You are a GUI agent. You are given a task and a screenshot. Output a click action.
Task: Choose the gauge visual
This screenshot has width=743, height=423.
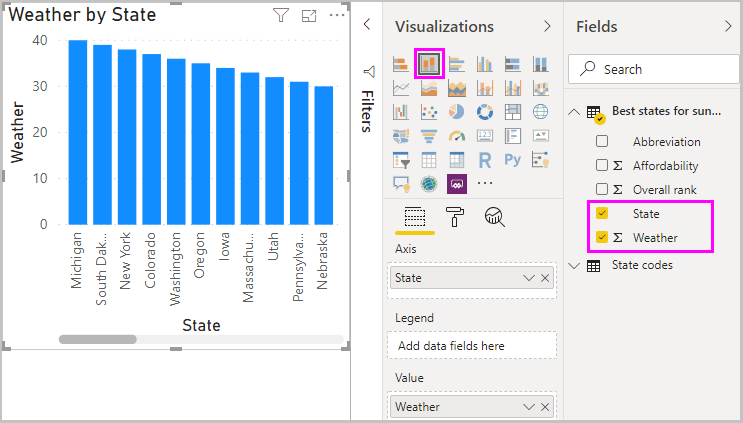point(457,136)
